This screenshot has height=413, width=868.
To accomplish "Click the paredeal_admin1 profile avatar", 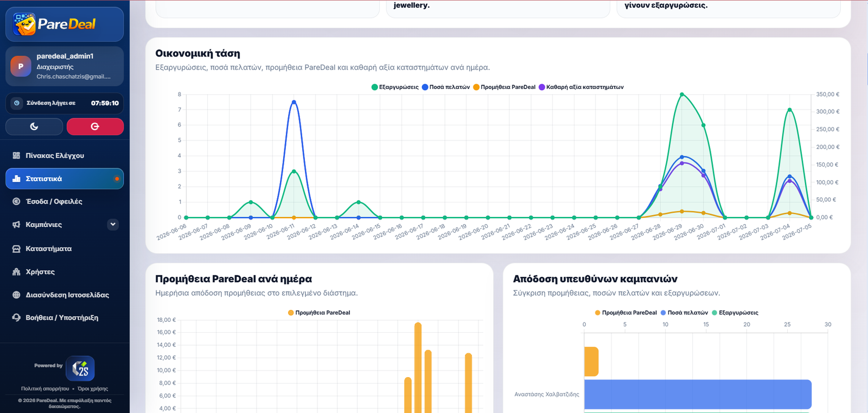I will pyautogui.click(x=21, y=66).
